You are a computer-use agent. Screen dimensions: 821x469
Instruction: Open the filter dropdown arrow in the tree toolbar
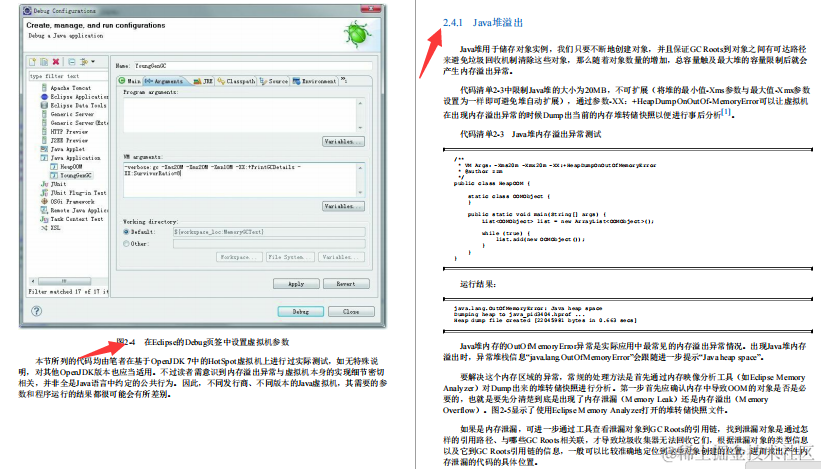point(93,62)
